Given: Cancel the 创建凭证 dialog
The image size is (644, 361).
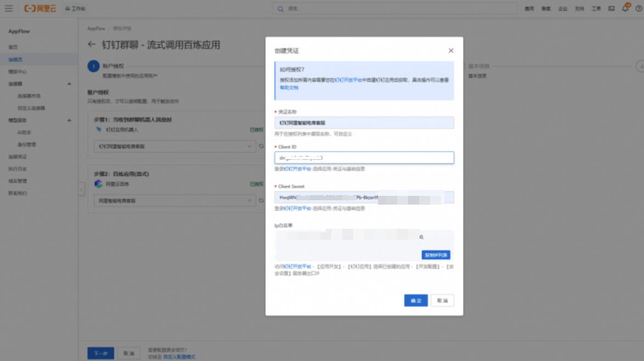Looking at the screenshot, I should (442, 301).
